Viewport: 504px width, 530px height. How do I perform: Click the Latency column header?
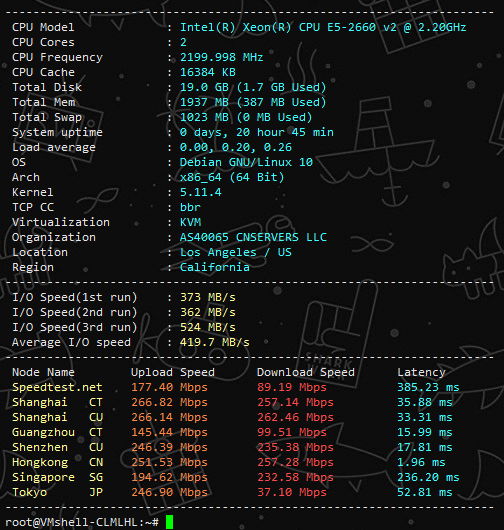click(x=421, y=372)
